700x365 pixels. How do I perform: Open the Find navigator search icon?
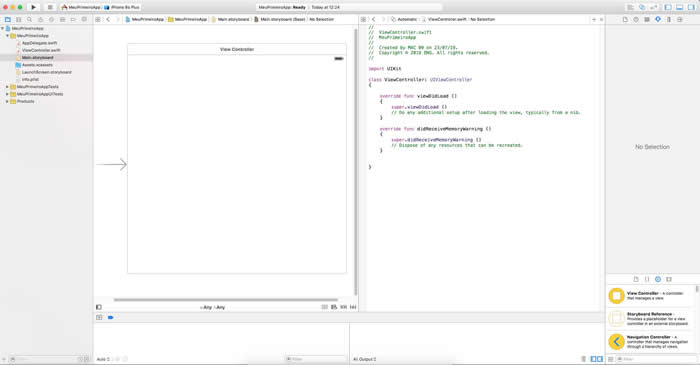click(x=29, y=20)
